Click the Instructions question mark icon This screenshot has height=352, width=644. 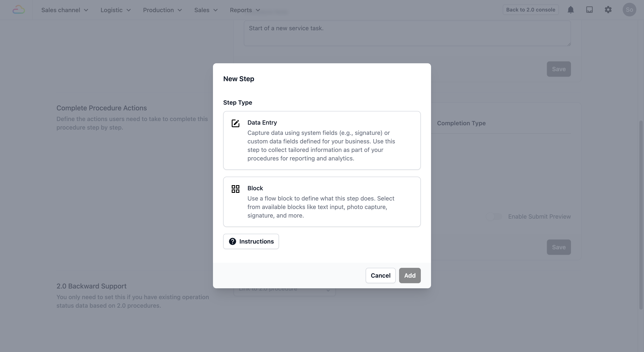232,241
